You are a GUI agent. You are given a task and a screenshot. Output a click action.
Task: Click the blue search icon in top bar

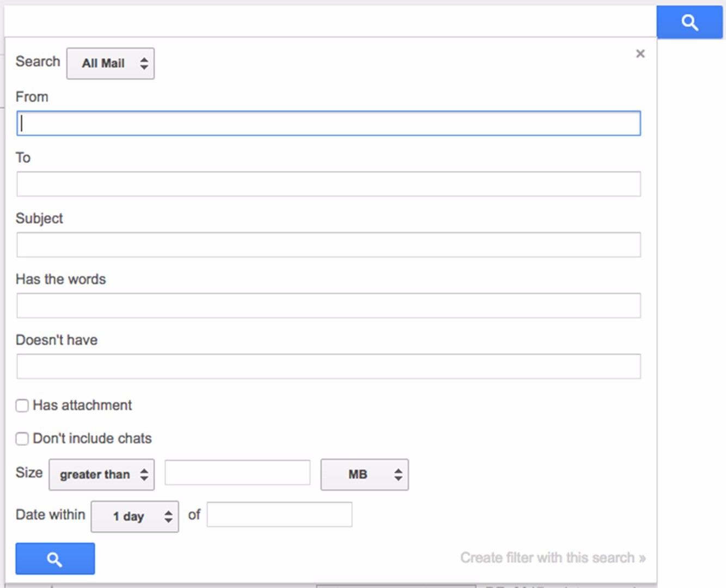[x=690, y=22]
